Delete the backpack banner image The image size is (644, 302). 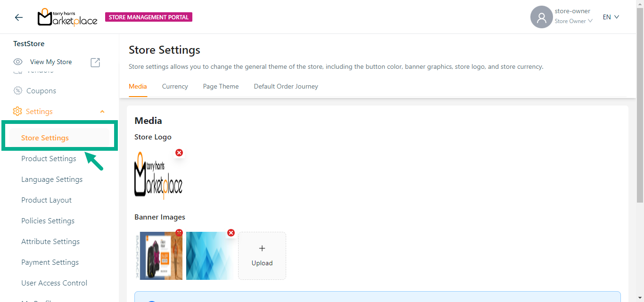(x=179, y=233)
